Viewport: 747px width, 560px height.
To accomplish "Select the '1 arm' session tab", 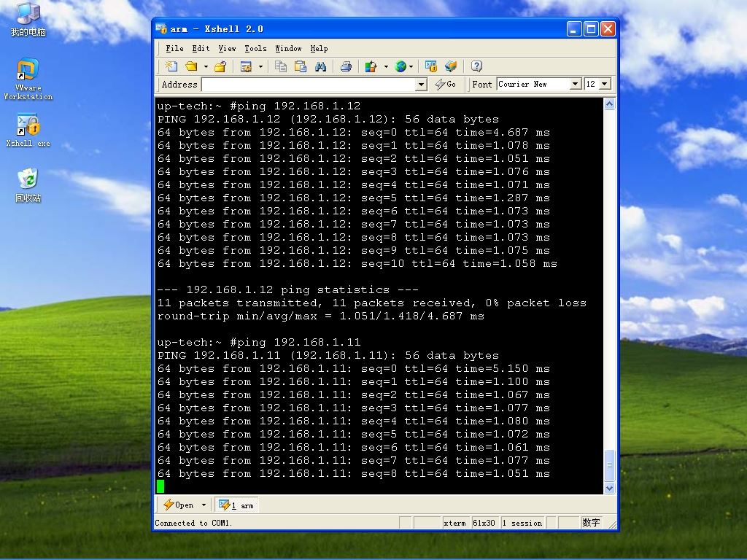I will 236,505.
